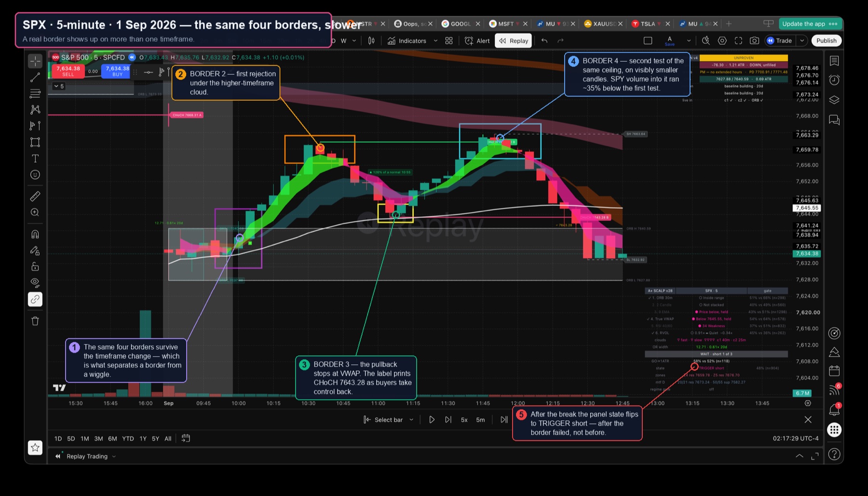Open the quick search icon
This screenshot has width=868, height=496.
pyautogui.click(x=705, y=41)
